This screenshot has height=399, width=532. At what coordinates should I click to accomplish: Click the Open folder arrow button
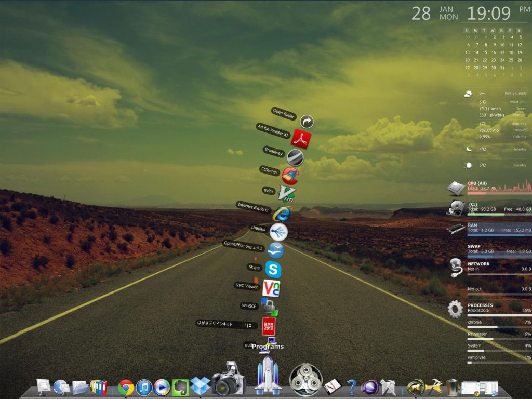tap(307, 122)
